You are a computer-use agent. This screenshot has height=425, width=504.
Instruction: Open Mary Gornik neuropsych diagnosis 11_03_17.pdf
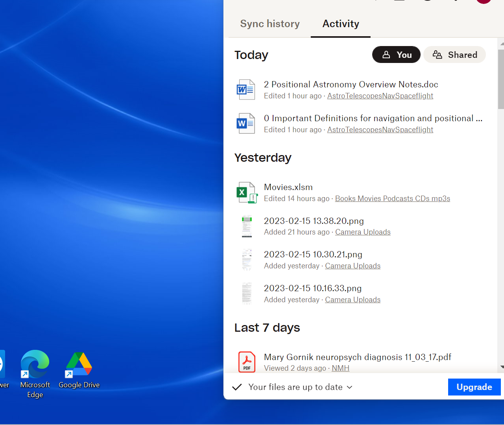pyautogui.click(x=358, y=357)
